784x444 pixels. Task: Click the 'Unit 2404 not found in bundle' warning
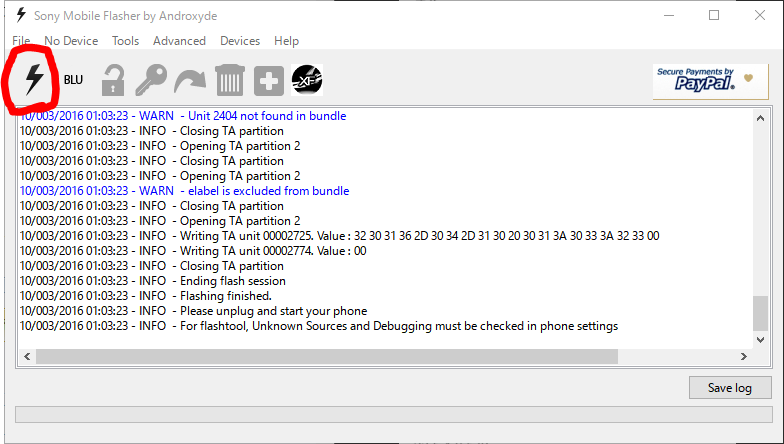(x=183, y=116)
